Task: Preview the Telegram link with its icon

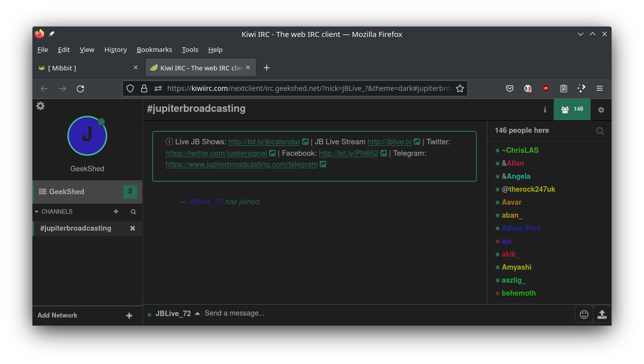Action: (x=323, y=164)
